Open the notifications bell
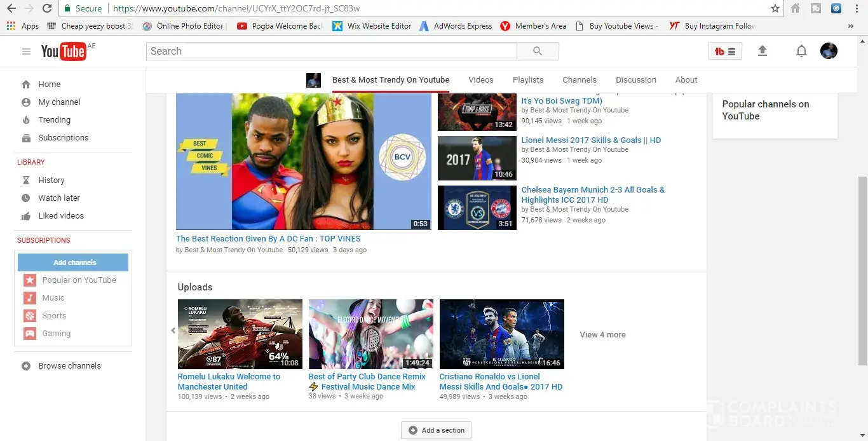Viewport: 868px width, 441px height. coord(801,51)
